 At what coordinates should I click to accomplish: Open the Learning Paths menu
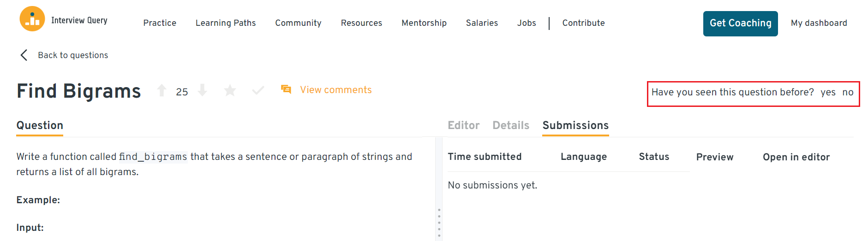pyautogui.click(x=226, y=23)
